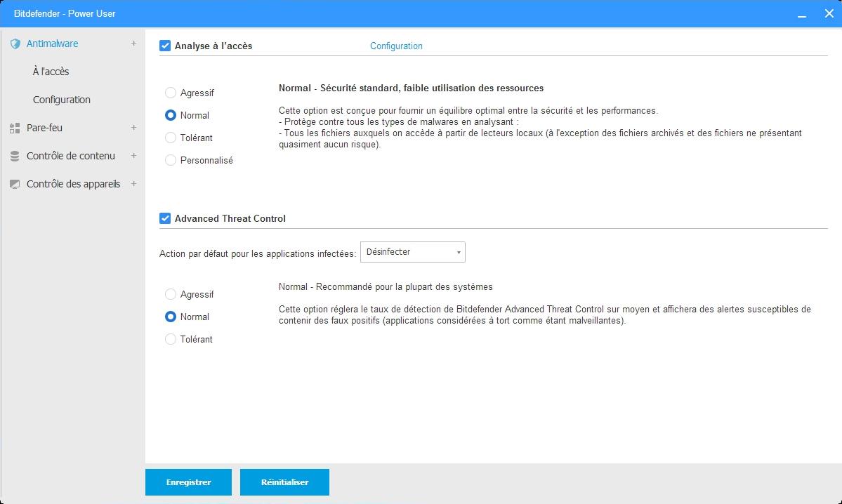Viewport: 842px width, 504px height.
Task: Click the Pare-feu firewall icon
Action: 15,128
